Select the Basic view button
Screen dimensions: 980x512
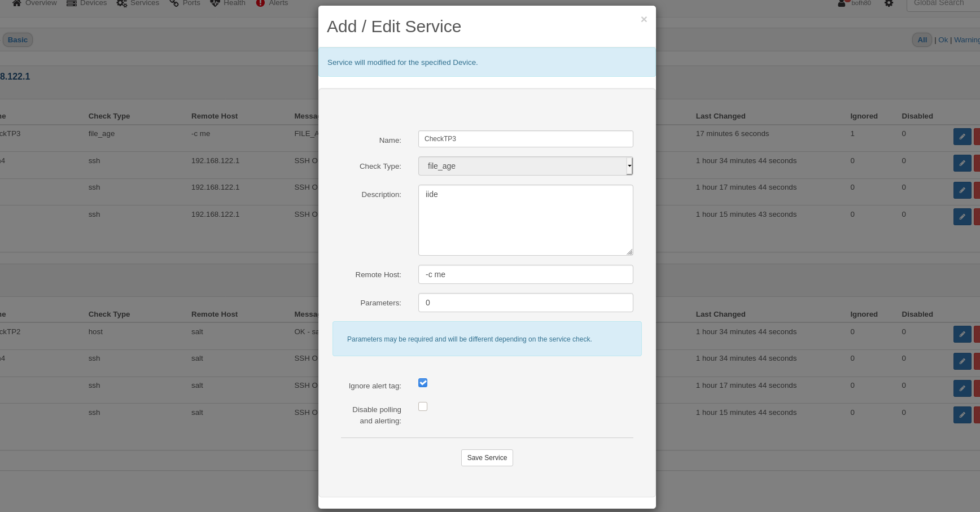[x=17, y=40]
